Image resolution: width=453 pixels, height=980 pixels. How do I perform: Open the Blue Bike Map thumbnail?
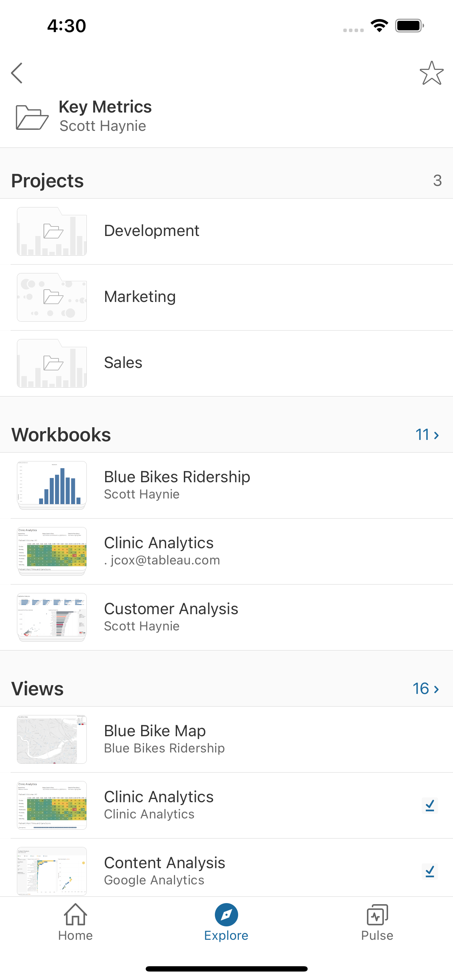tap(52, 739)
